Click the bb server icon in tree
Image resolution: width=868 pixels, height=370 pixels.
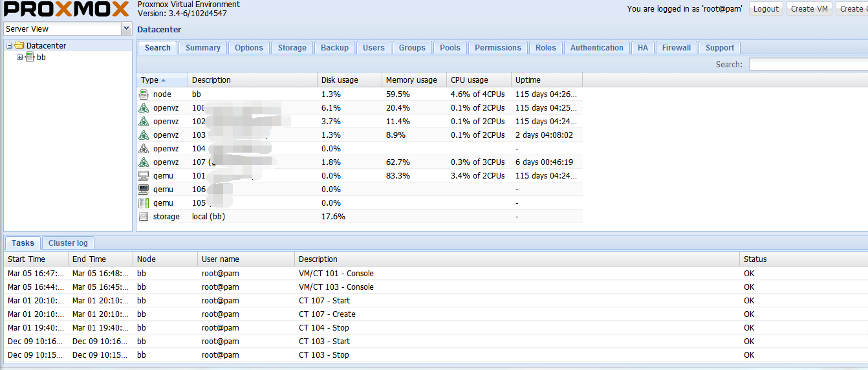coord(30,58)
